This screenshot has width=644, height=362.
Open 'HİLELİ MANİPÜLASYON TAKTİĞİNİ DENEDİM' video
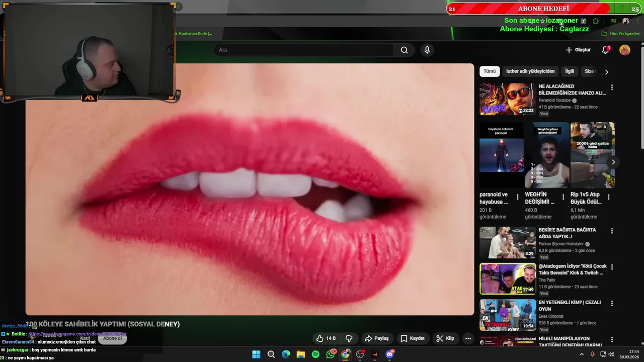pos(571,341)
